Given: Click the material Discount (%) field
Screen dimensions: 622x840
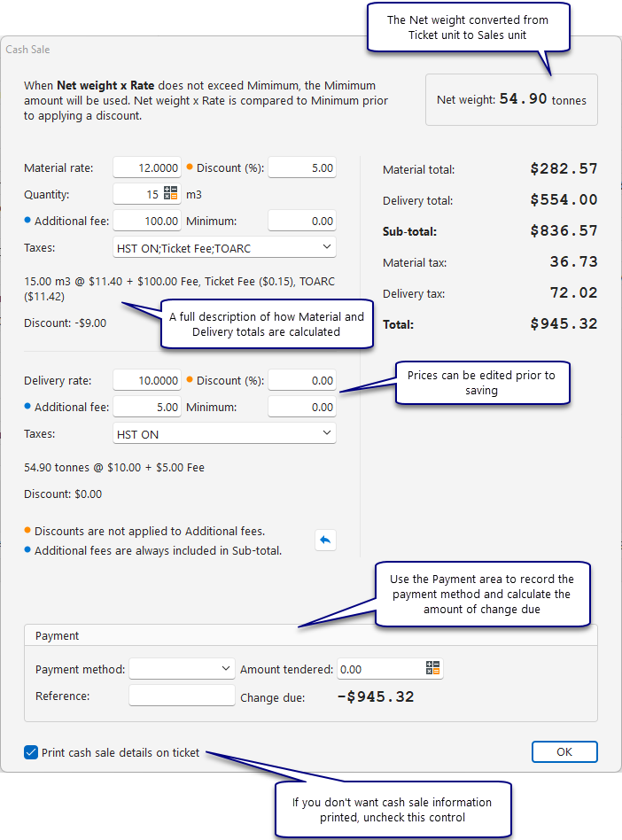Looking at the screenshot, I should pyautogui.click(x=301, y=167).
